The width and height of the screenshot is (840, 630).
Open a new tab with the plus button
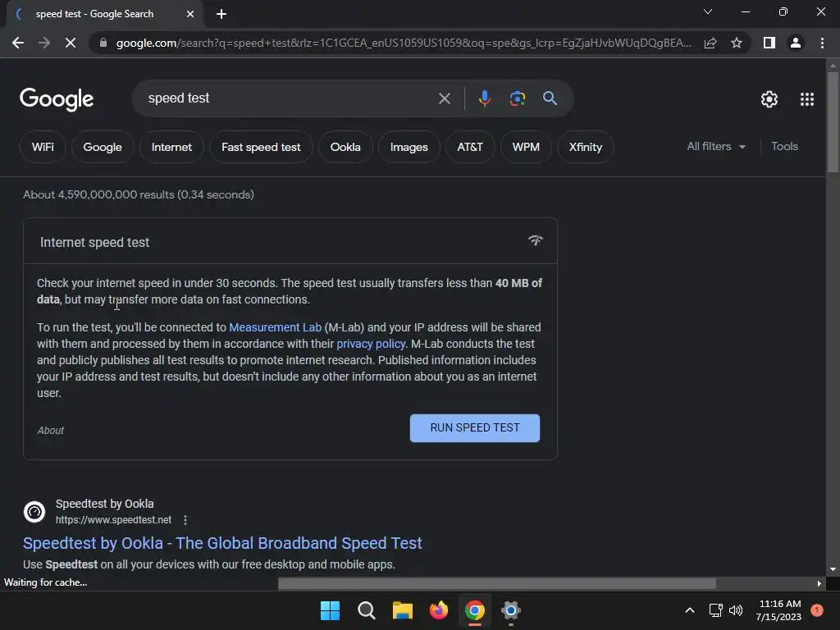221,14
